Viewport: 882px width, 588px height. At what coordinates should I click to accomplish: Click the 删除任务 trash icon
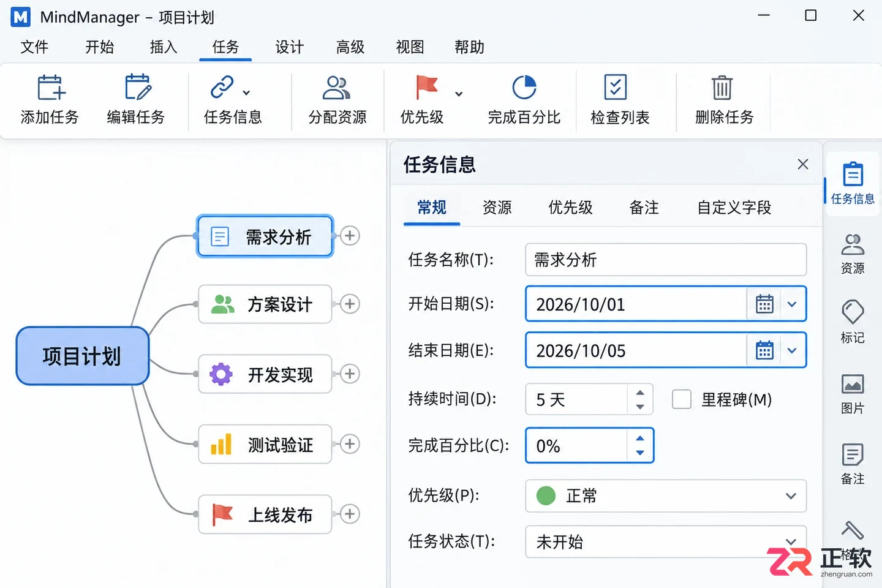722,88
